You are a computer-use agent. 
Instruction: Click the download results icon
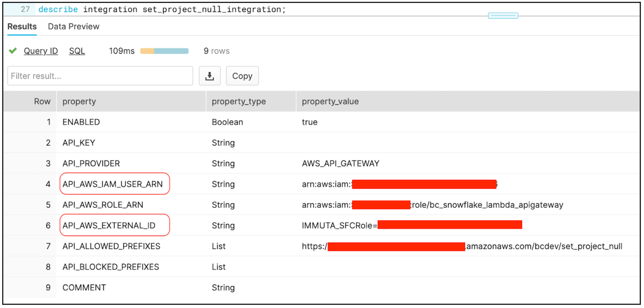(x=209, y=76)
